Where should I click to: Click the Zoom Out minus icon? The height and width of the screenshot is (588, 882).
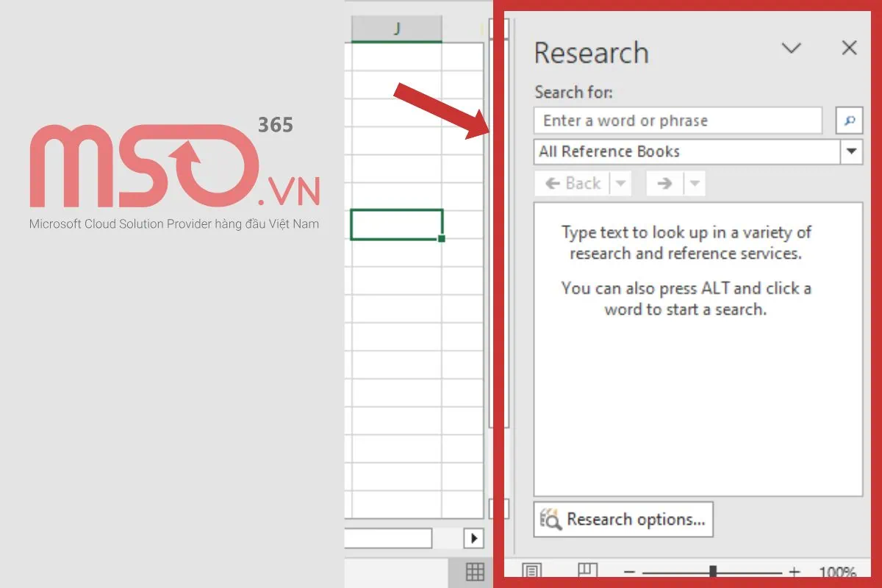point(628,571)
